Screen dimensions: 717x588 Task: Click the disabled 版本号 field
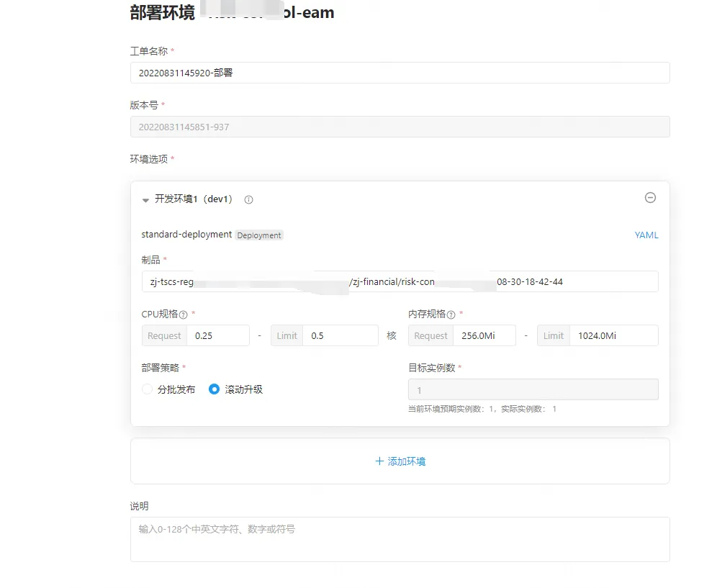400,127
